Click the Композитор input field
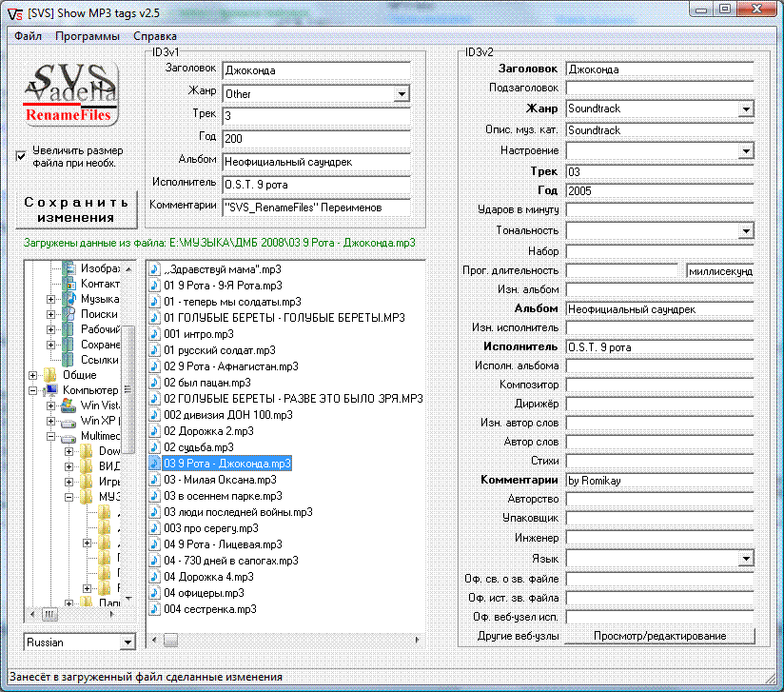The image size is (784, 692). [659, 385]
